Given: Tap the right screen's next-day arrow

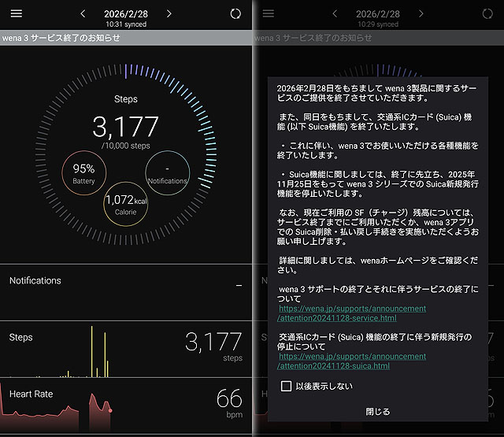Looking at the screenshot, I should pos(421,14).
